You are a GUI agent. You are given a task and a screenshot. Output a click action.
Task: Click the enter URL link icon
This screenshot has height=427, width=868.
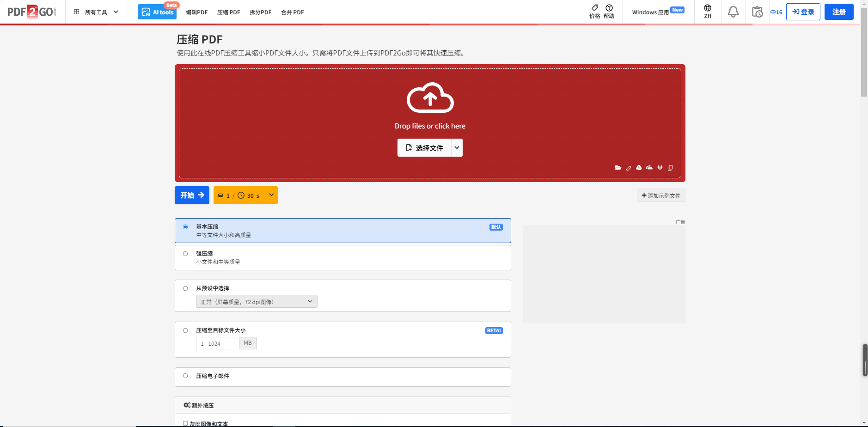pyautogui.click(x=629, y=168)
